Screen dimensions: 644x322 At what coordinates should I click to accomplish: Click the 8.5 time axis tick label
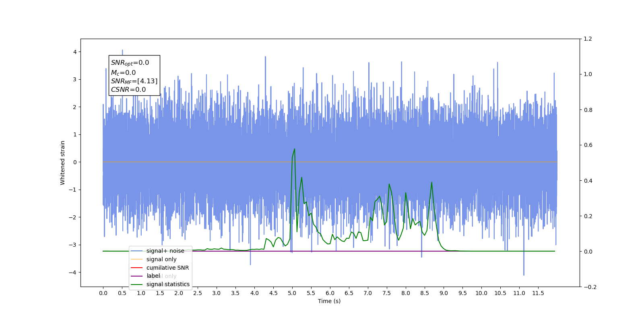point(425,293)
